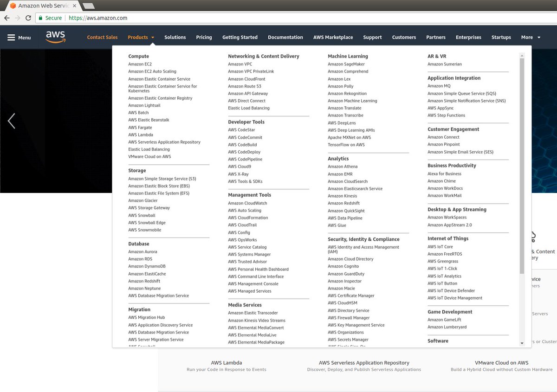Go to Getting Started
557x392 pixels.
pos(240,37)
